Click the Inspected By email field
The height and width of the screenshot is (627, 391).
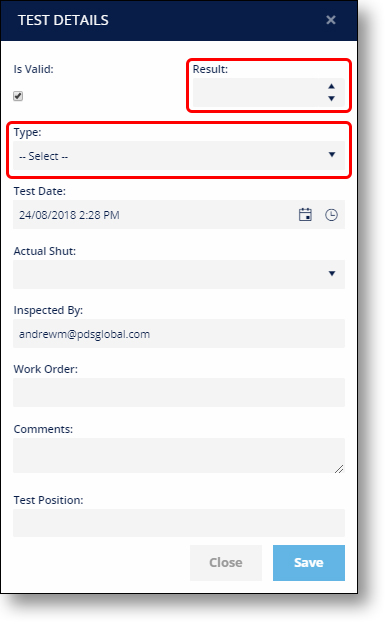tap(179, 333)
